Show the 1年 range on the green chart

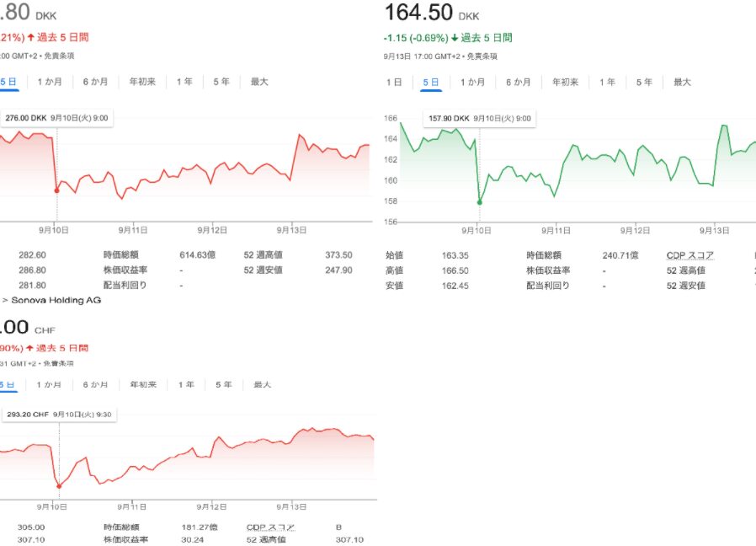(607, 82)
